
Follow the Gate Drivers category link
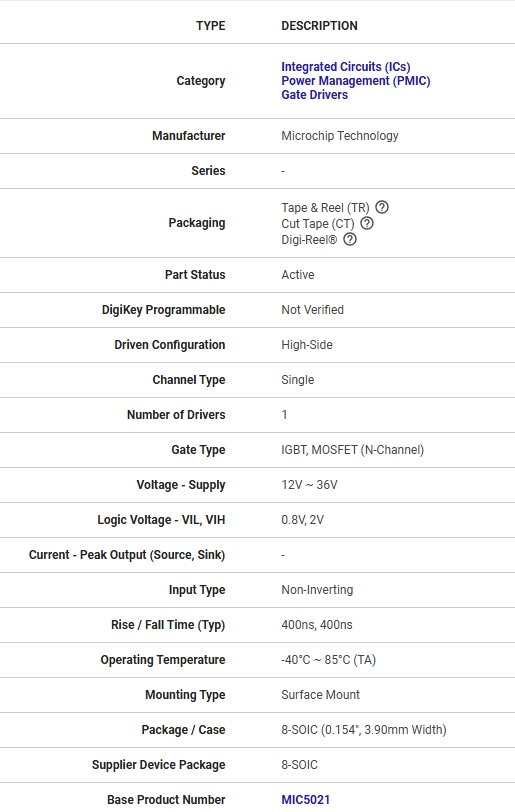click(x=314, y=95)
